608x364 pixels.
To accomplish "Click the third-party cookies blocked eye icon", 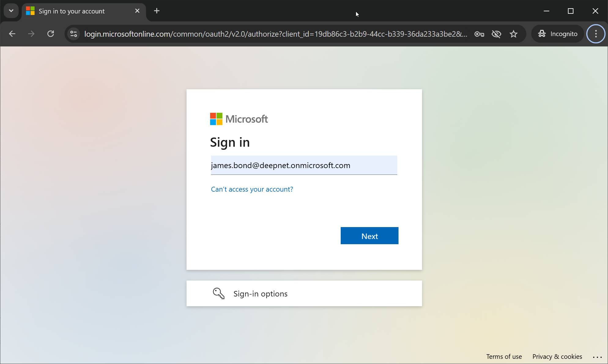I will point(496,34).
